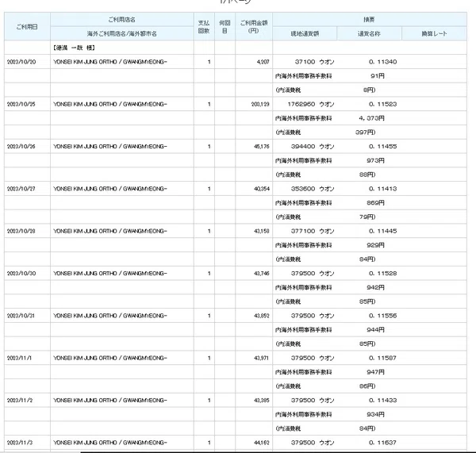The image size is (476, 453).
Task: Select the date 2023/10/26
Action: (21, 146)
